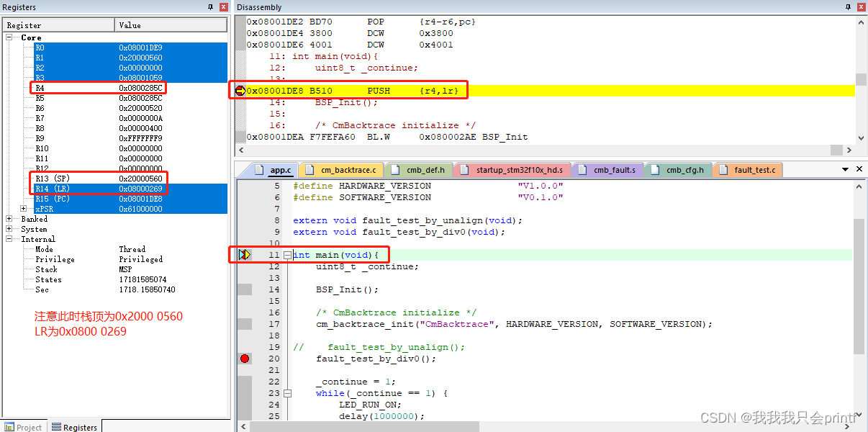
Task: Click the cm_backtrace_init call on line 17
Action: (x=514, y=324)
